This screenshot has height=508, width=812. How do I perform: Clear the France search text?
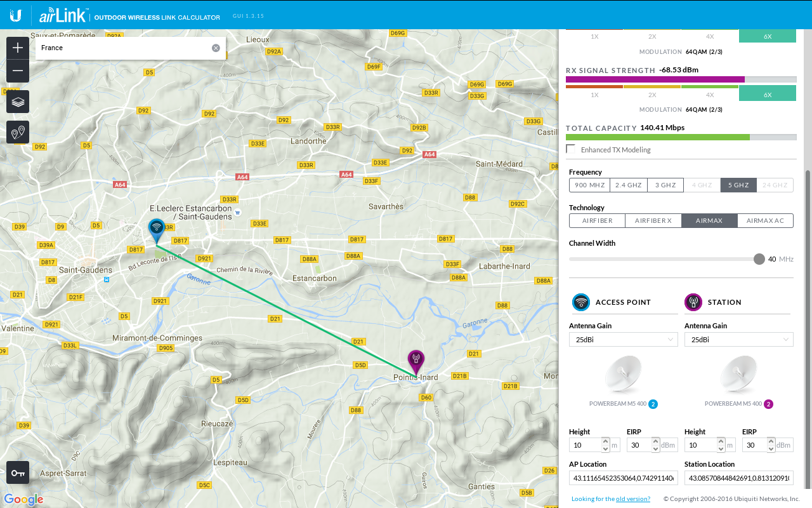pos(216,48)
